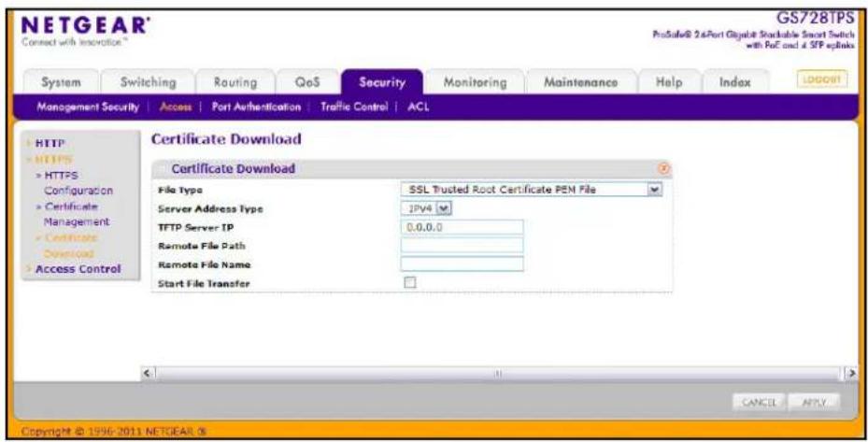Screen dimensions: 868x442
Task: Click the horizontal scrollbar right arrow
Action: 851,374
